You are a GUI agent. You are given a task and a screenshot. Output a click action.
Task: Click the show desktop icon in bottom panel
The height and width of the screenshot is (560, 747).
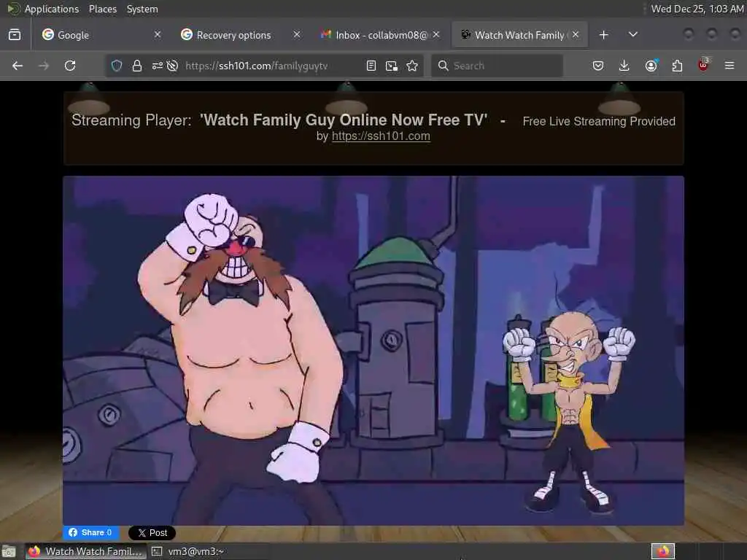[9, 551]
